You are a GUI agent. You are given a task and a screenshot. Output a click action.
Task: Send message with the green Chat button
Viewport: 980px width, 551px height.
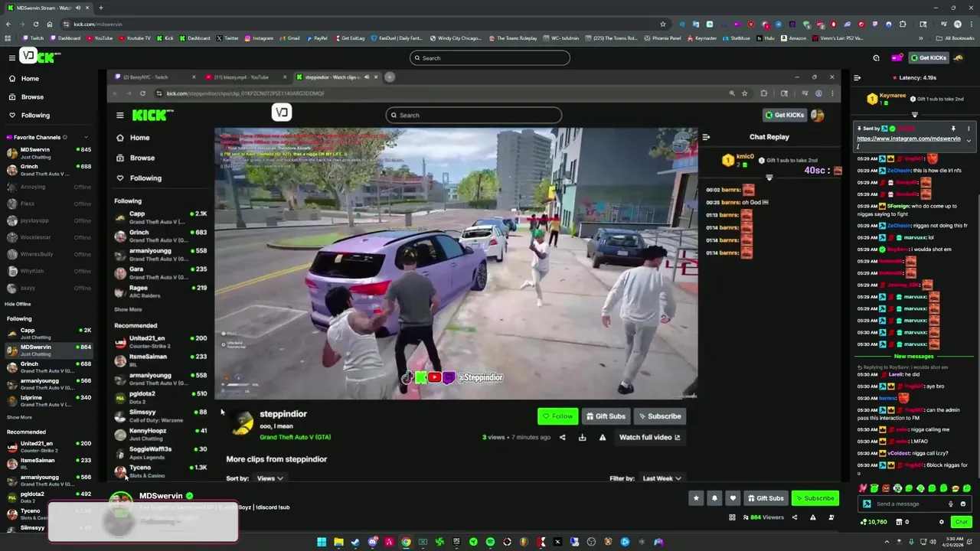961,522
